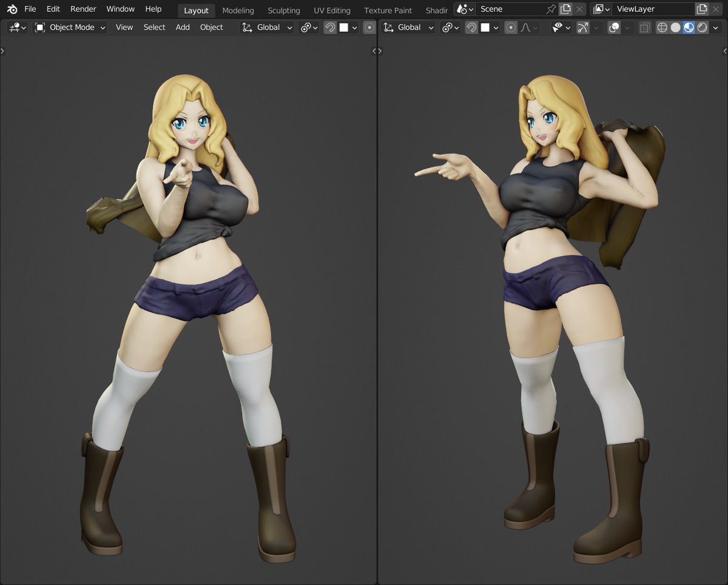Open the editor type dropdown in left viewport
Image resolution: width=728 pixels, height=585 pixels.
[x=17, y=27]
